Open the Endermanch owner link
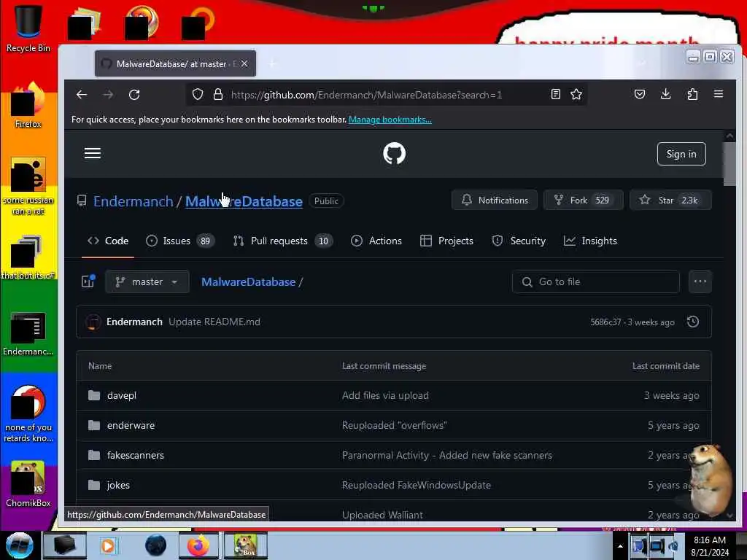Viewport: 747px width, 560px height. click(133, 201)
